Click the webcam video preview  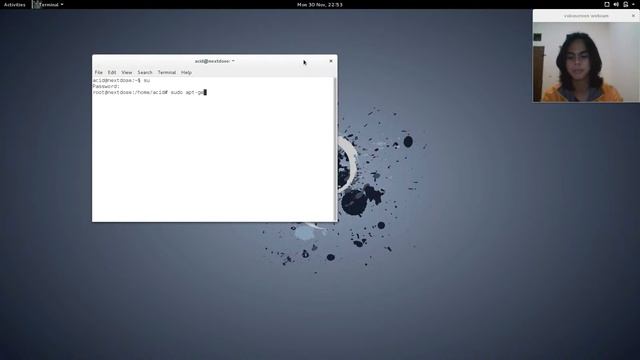pyautogui.click(x=586, y=62)
